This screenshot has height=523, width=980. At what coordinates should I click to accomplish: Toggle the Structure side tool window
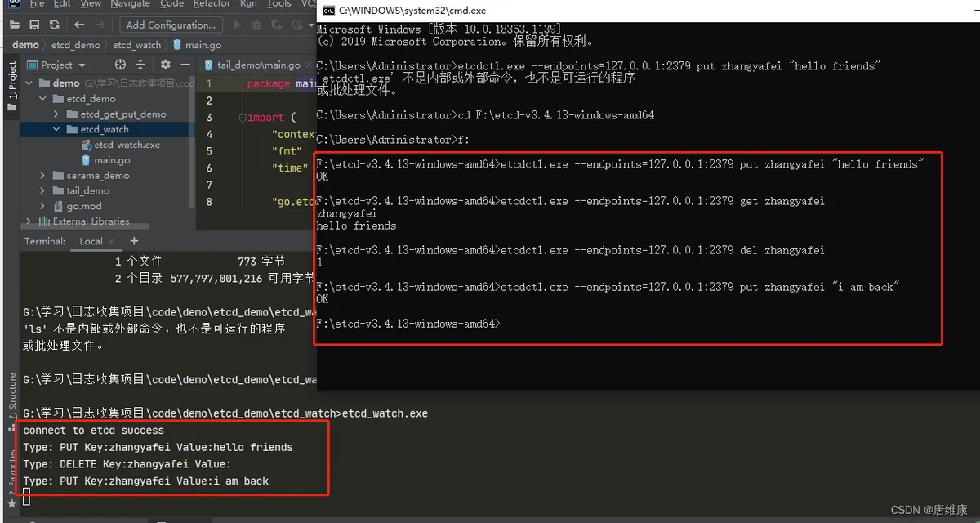click(11, 396)
